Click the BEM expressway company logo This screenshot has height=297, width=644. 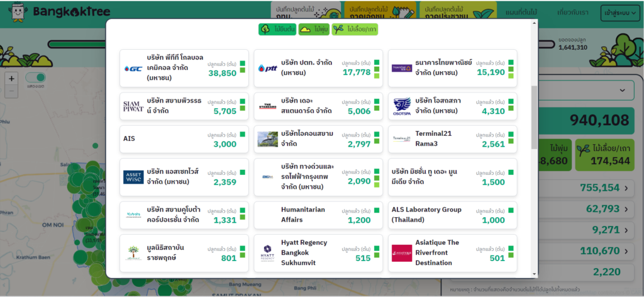pyautogui.click(x=267, y=177)
